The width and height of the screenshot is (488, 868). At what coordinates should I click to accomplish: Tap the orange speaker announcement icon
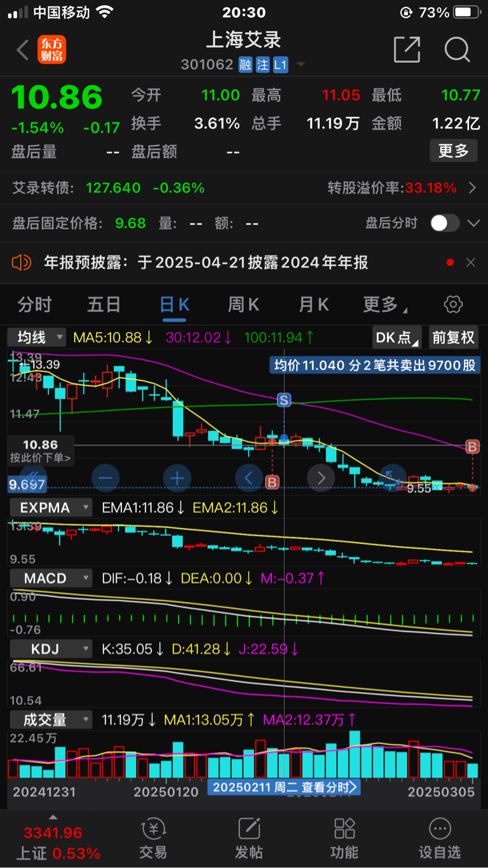click(x=22, y=262)
